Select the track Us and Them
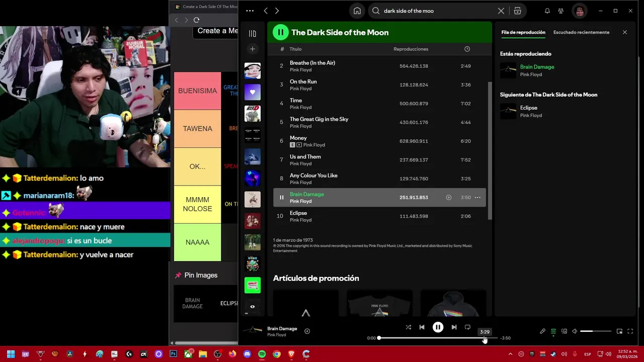 380,160
